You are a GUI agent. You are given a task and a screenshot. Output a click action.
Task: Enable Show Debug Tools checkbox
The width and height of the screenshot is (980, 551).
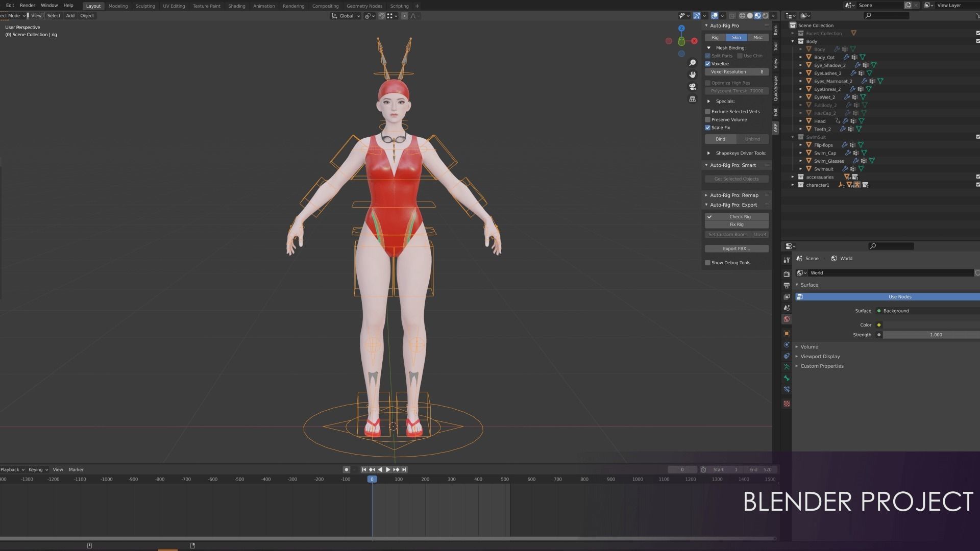[x=708, y=263]
